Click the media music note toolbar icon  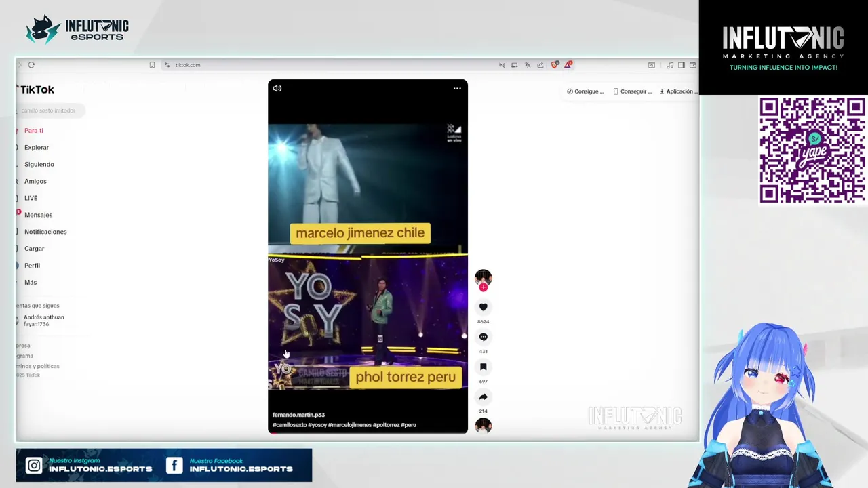[670, 65]
